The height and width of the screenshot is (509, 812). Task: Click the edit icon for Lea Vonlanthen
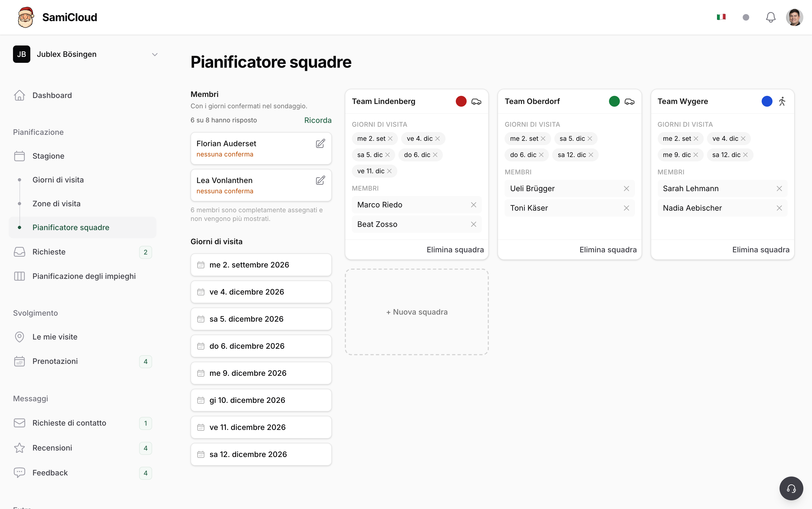point(320,180)
